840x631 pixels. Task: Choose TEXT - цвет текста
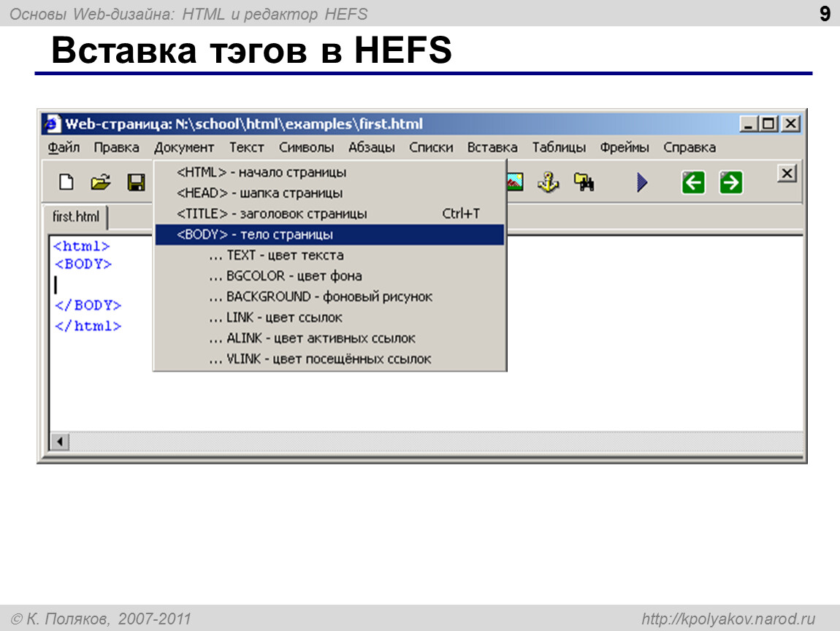point(329,256)
